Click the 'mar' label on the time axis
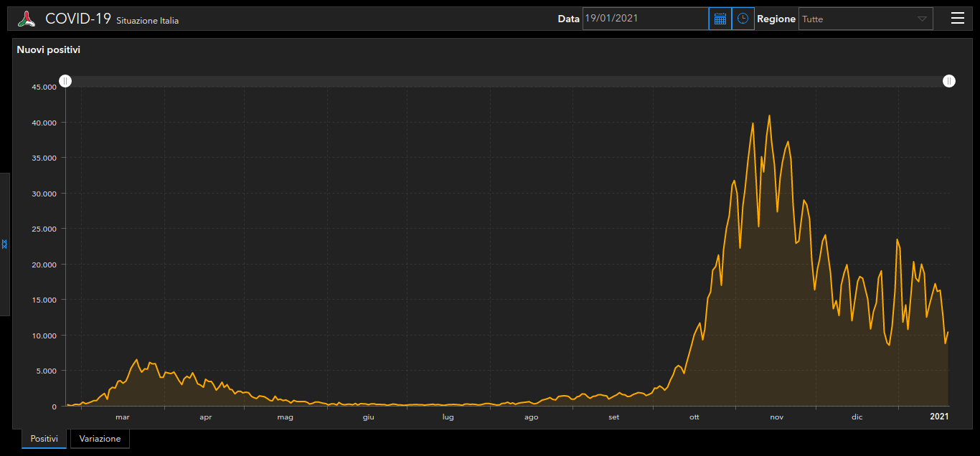 pyautogui.click(x=123, y=417)
